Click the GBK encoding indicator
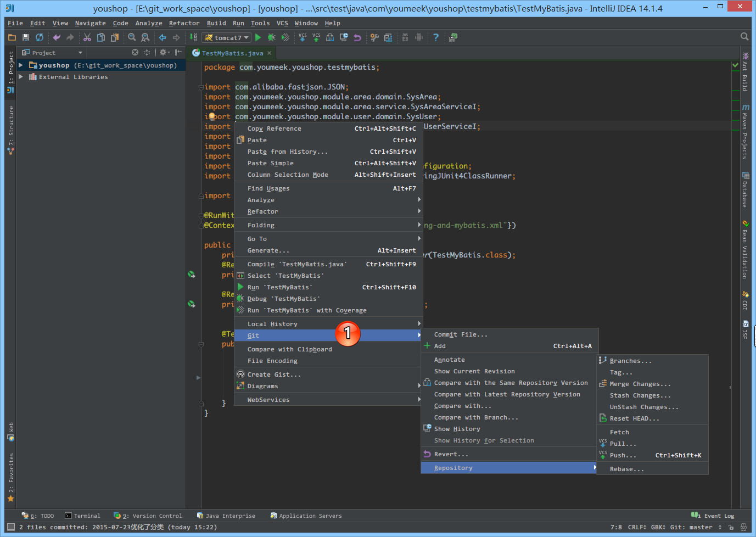 tap(657, 527)
